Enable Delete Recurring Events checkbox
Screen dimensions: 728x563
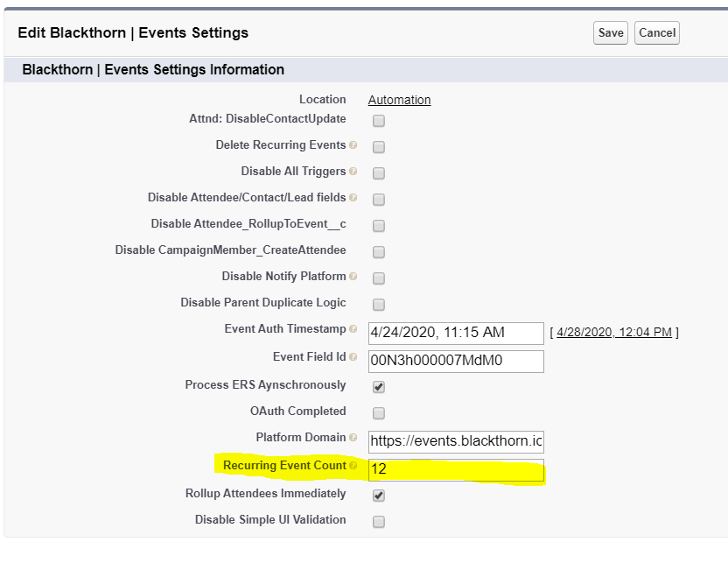click(379, 147)
